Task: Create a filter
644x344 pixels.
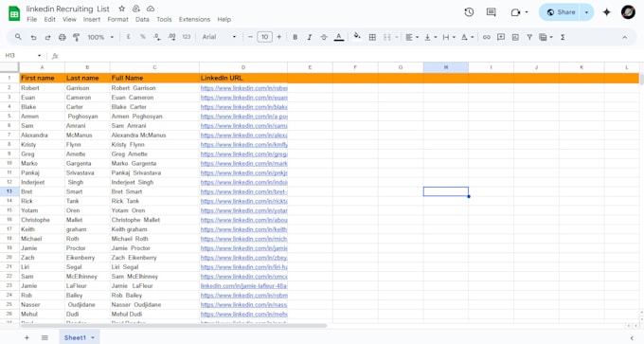Action: pyautogui.click(x=529, y=37)
